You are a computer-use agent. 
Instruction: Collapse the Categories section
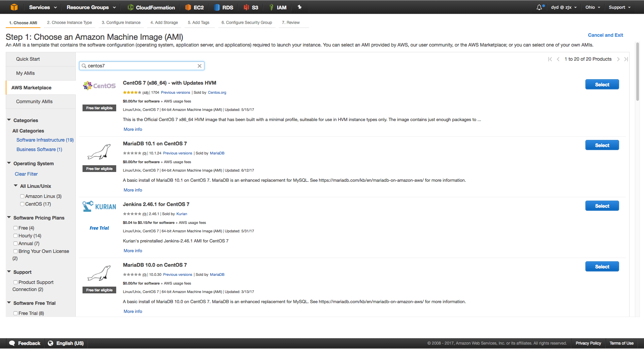[x=9, y=120]
